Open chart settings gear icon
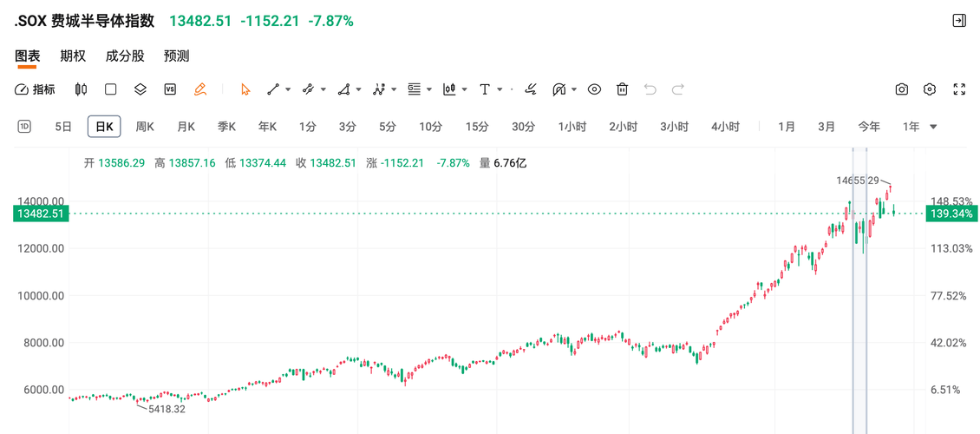 tap(930, 89)
